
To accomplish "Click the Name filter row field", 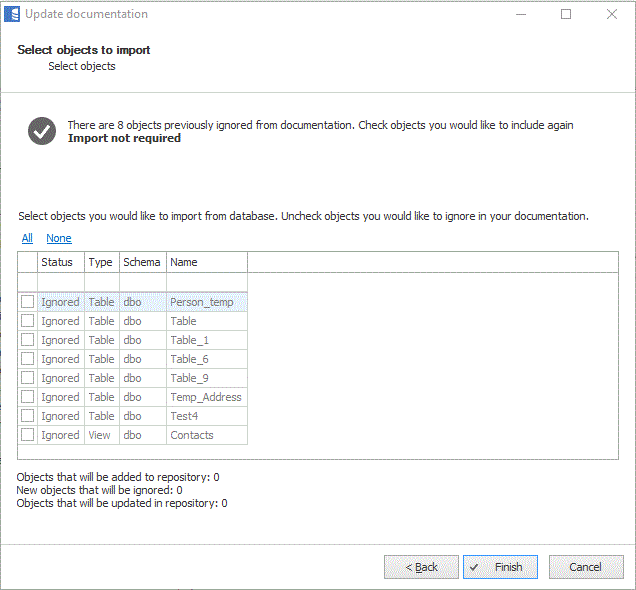I will pos(206,282).
